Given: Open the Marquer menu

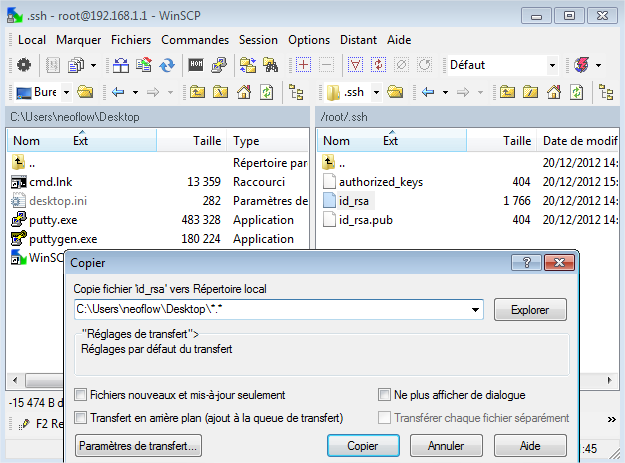Looking at the screenshot, I should pyautogui.click(x=78, y=40).
